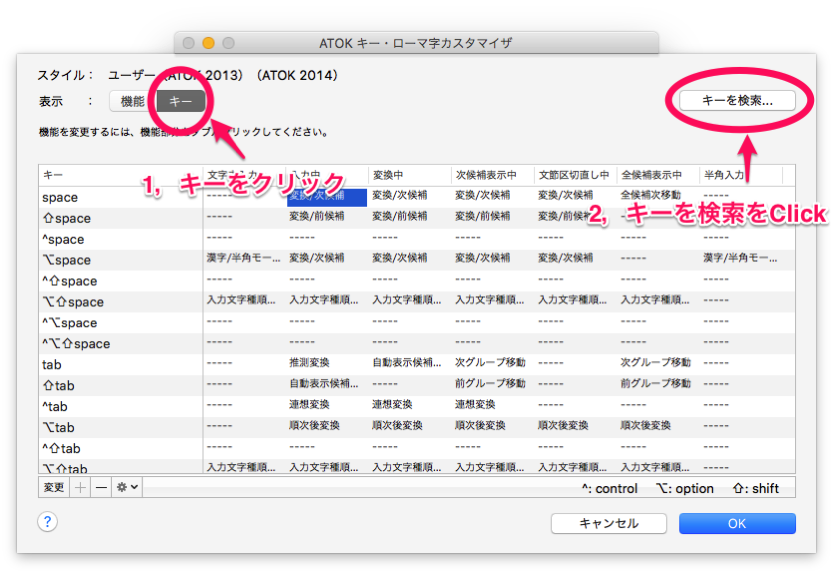Screen dimensions: 838x574
Task: Click 順次後変換 under 文節区切直し中
Action: [x=563, y=425]
